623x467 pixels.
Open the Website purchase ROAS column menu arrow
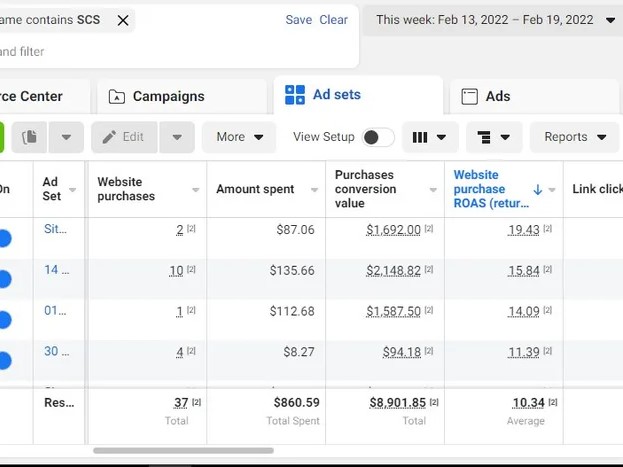552,190
